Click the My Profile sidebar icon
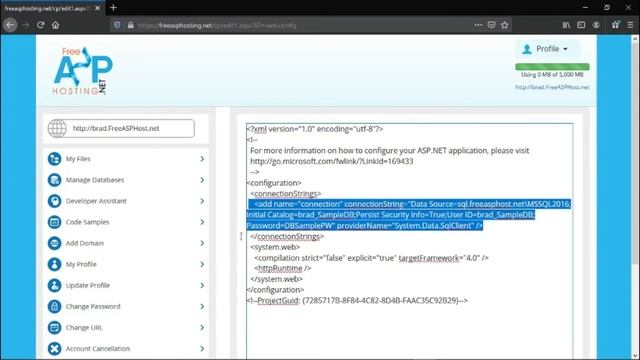 coord(54,264)
